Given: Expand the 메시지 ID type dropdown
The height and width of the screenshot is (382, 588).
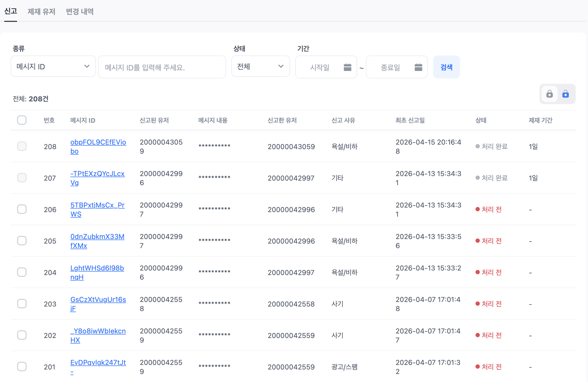Looking at the screenshot, I should (x=53, y=66).
